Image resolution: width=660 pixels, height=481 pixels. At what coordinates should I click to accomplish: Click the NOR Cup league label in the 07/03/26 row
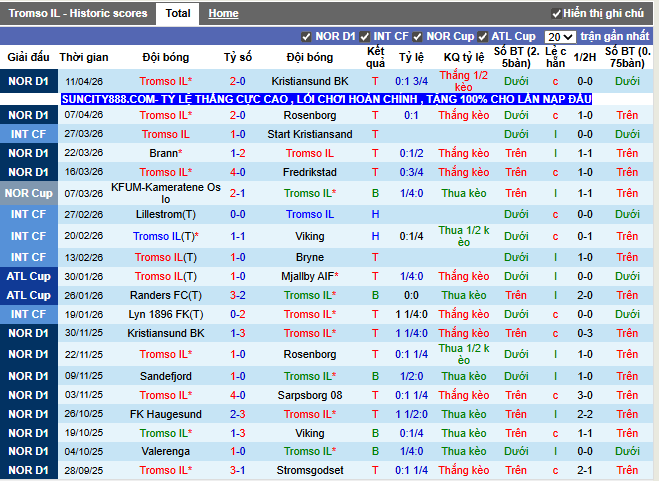pyautogui.click(x=28, y=193)
